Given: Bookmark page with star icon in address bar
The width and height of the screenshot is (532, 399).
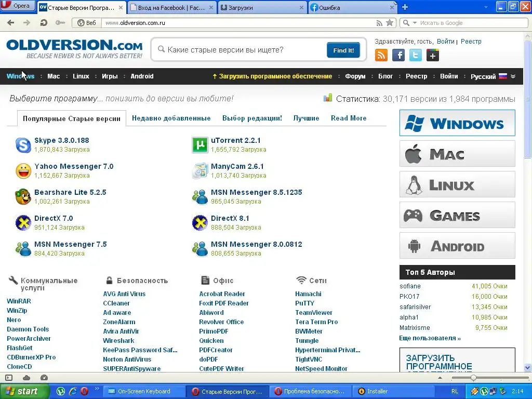Looking at the screenshot, I should coord(390,23).
